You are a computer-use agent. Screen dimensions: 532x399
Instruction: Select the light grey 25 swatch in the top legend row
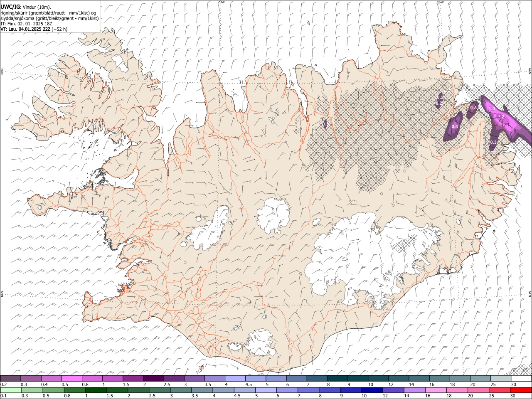[501, 379]
